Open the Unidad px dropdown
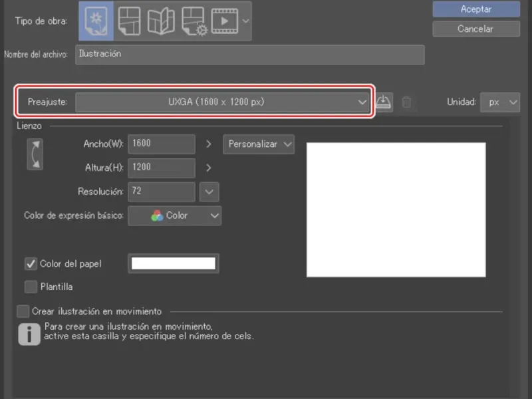The image size is (532, 399). tap(500, 102)
